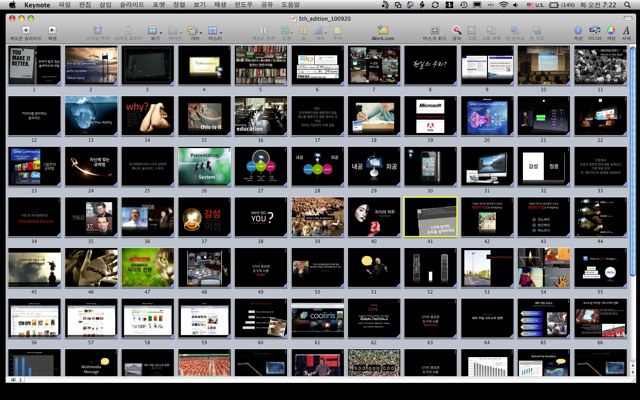This screenshot has width=640, height=400.
Task: Click the Send to Back icon
Action: (537, 31)
